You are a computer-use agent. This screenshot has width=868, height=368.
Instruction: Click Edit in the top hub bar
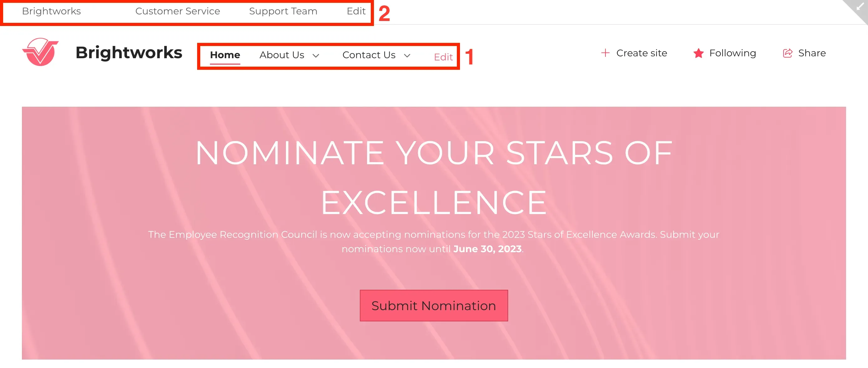(356, 11)
